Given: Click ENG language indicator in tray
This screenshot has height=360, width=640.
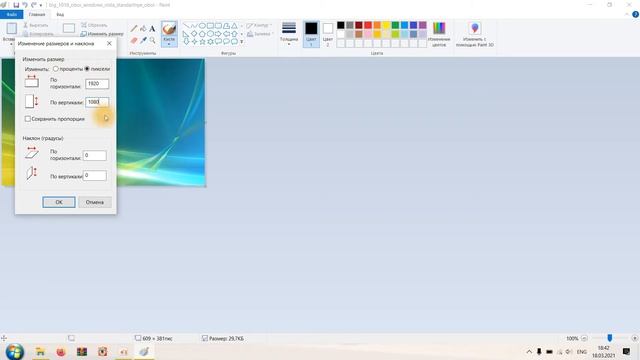Looking at the screenshot, I should tap(582, 351).
